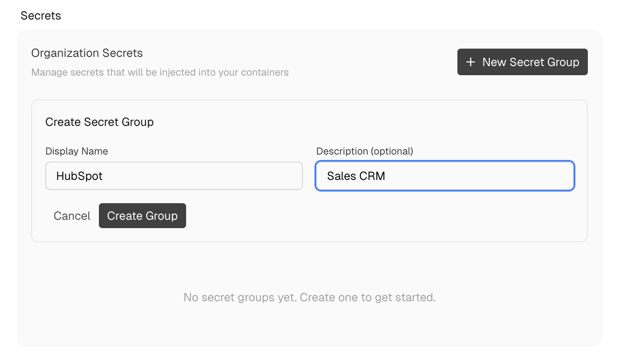The height and width of the screenshot is (364, 619).
Task: Open the New Secret Group creation form
Action: point(522,61)
